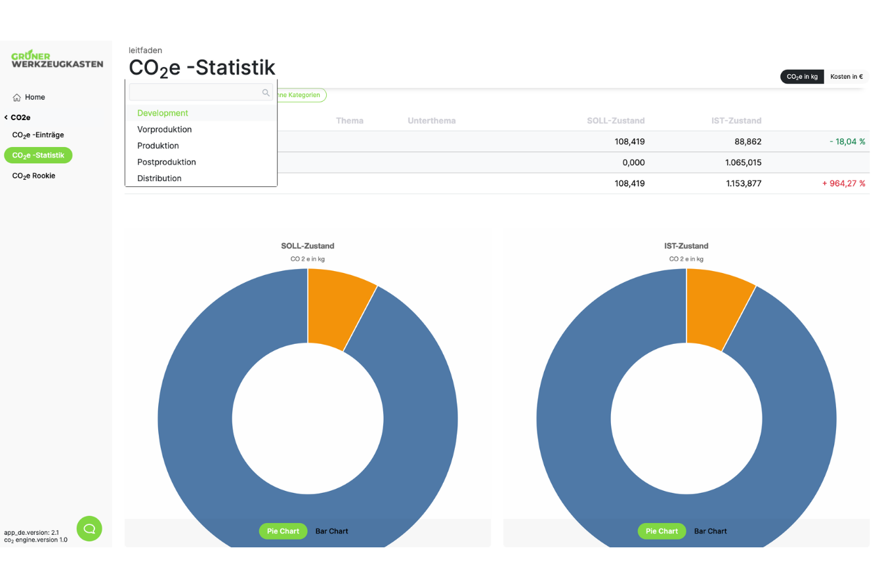Open the green chat bubble icon

tap(89, 528)
